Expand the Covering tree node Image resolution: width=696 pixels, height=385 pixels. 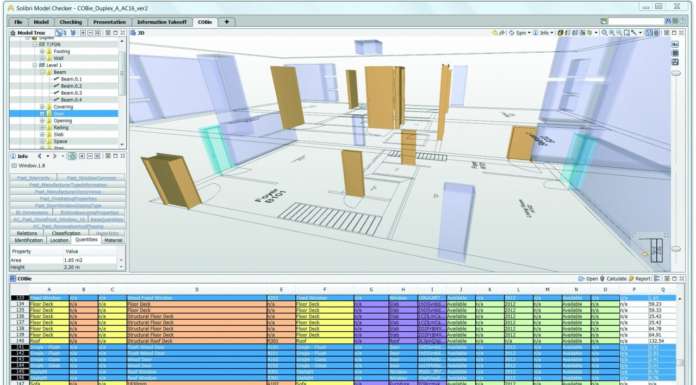point(43,107)
